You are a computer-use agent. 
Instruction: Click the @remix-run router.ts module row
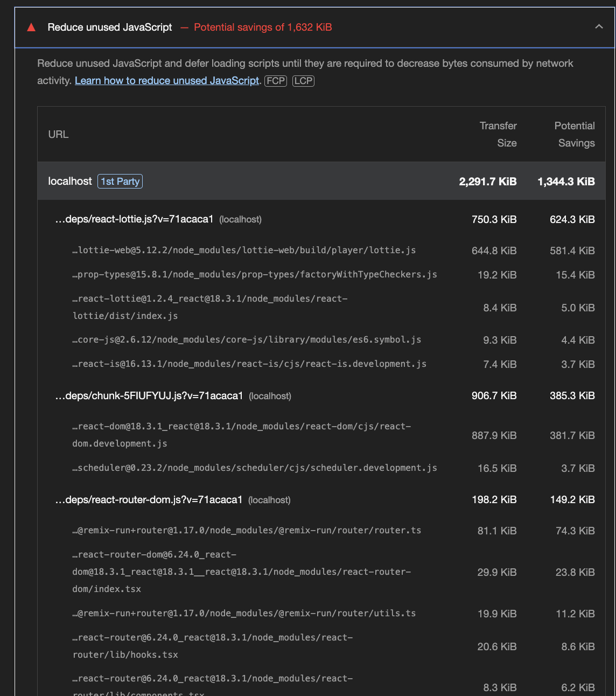247,531
